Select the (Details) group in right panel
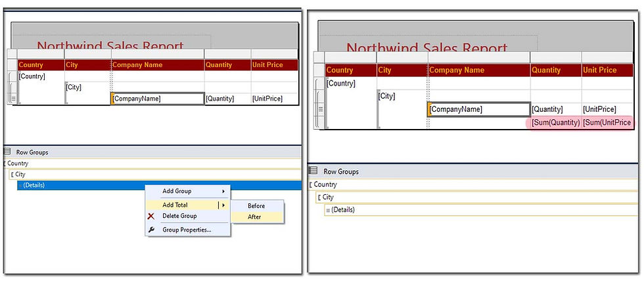The image size is (644, 281). (x=481, y=210)
